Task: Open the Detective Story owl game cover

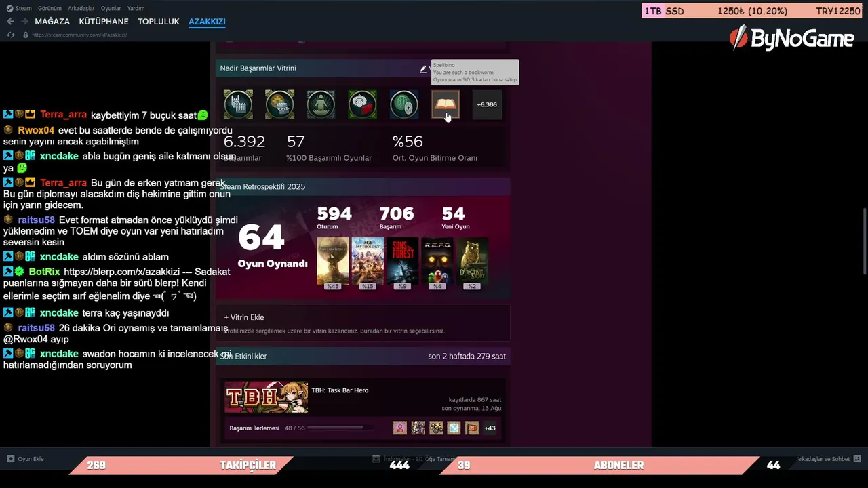Action: pos(472,260)
